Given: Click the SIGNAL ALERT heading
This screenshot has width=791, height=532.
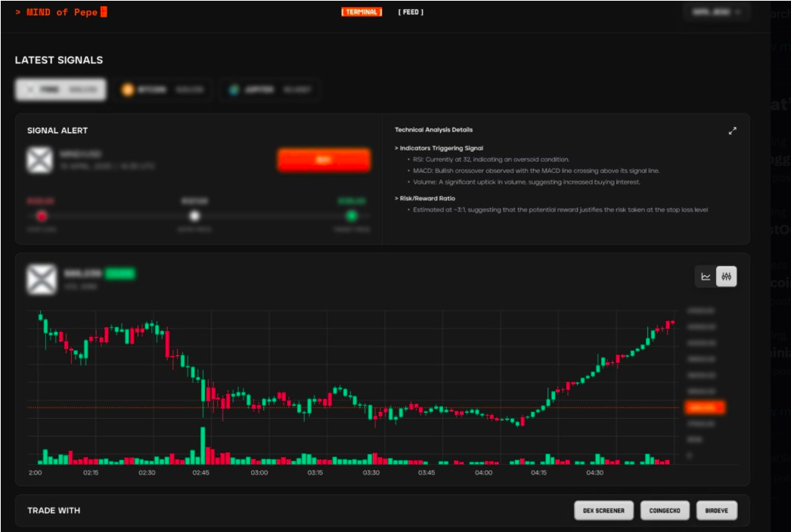Looking at the screenshot, I should click(57, 131).
